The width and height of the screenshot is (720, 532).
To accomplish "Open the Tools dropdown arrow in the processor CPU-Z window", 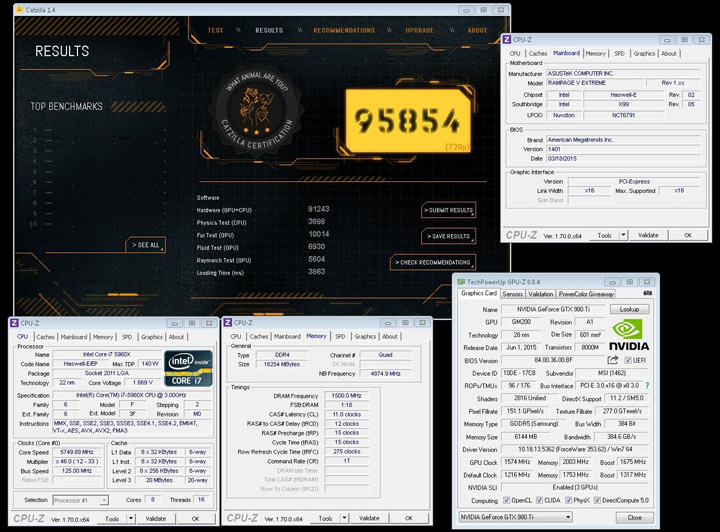I will (x=131, y=519).
